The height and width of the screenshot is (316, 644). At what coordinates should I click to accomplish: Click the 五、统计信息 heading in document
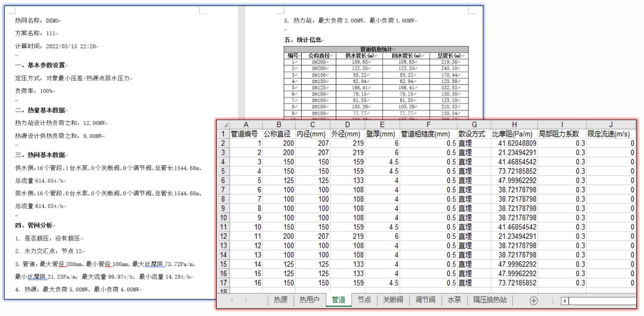(304, 40)
